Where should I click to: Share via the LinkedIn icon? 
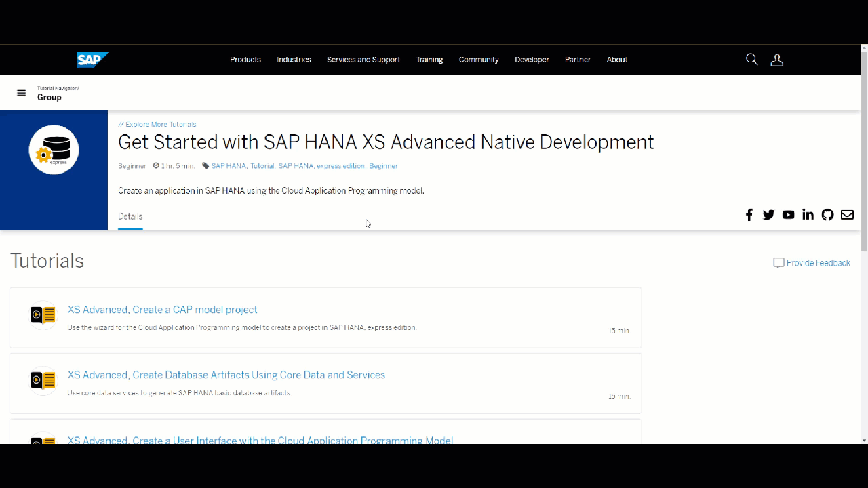point(808,215)
